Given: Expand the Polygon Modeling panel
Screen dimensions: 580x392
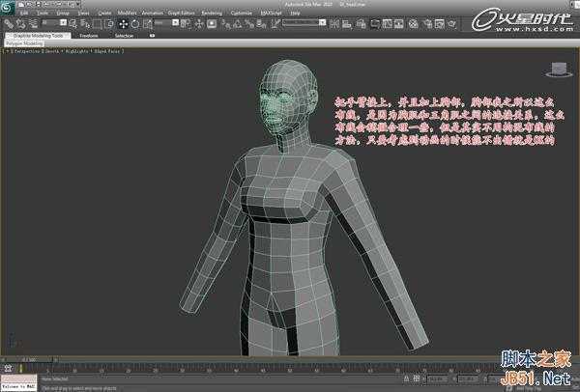Looking at the screenshot, I should (24, 43).
